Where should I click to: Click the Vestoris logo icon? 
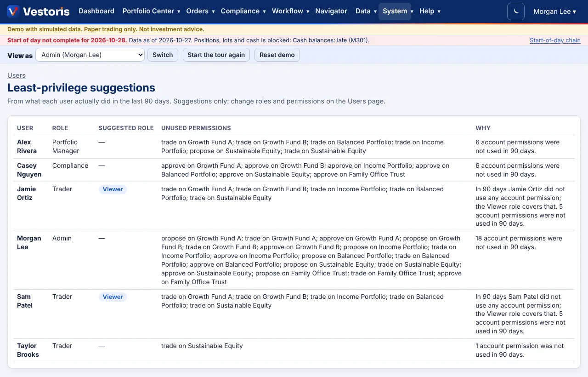pos(13,11)
